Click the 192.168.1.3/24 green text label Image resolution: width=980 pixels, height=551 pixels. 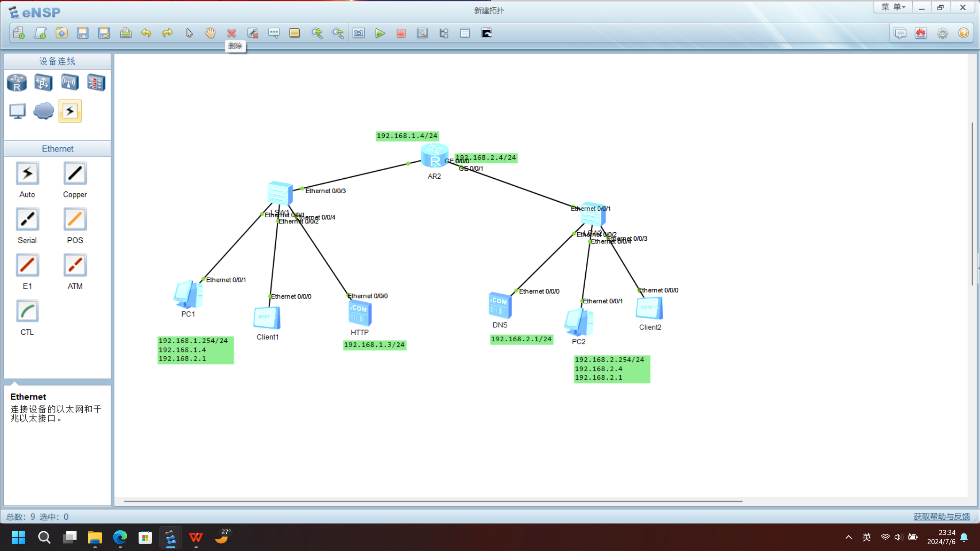tap(374, 345)
